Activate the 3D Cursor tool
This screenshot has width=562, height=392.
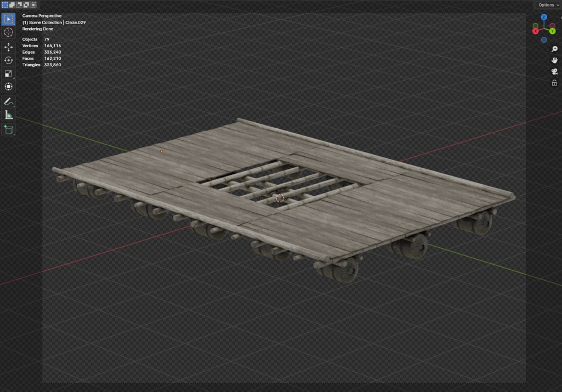9,32
